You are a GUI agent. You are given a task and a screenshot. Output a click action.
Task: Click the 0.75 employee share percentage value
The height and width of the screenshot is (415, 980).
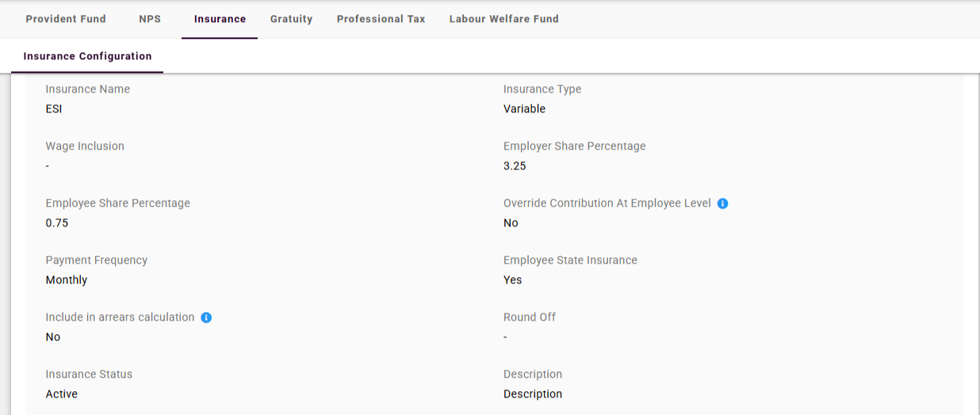point(57,223)
